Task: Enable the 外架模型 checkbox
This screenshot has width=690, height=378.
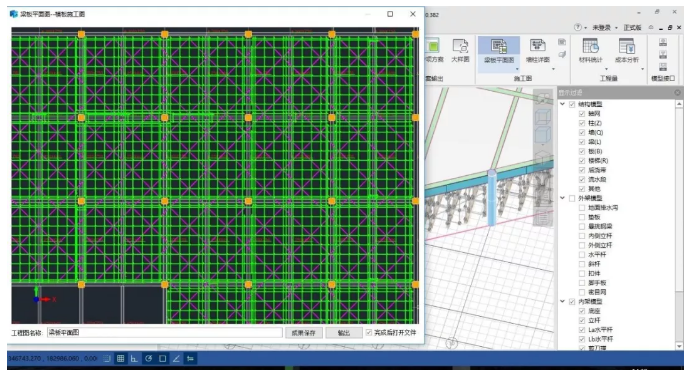Action: pyautogui.click(x=572, y=198)
